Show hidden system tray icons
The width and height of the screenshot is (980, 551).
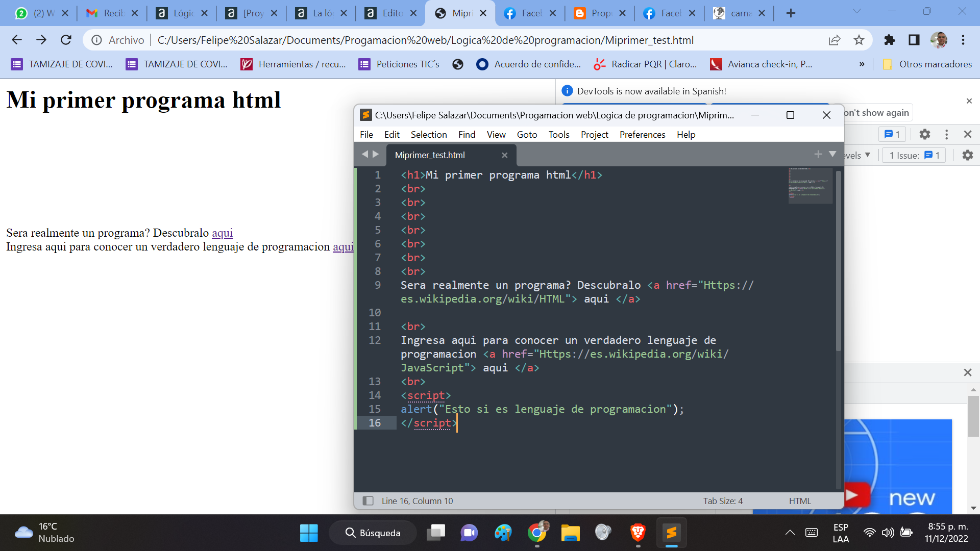point(790,533)
